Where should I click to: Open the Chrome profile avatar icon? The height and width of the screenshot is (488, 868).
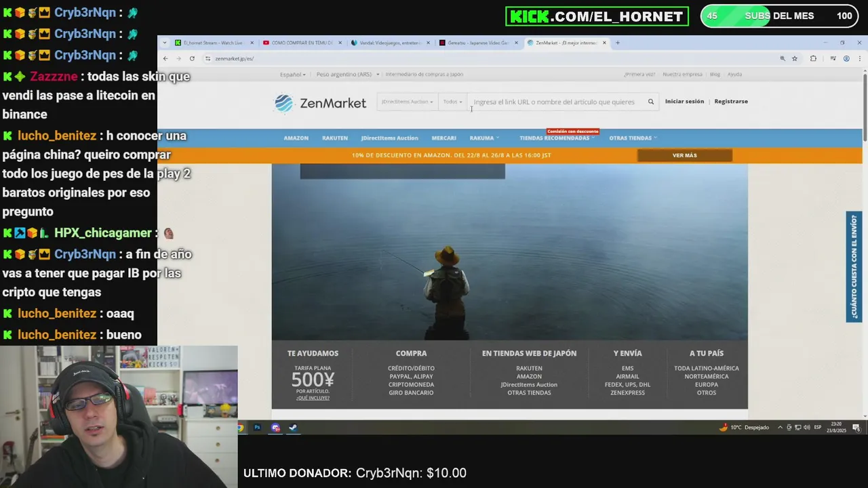(x=846, y=58)
